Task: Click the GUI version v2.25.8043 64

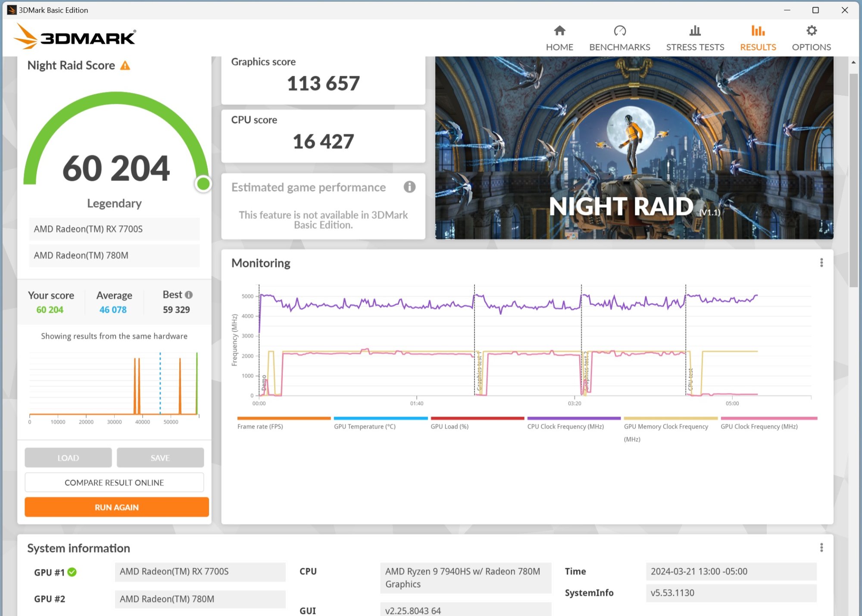Action: pos(465,610)
